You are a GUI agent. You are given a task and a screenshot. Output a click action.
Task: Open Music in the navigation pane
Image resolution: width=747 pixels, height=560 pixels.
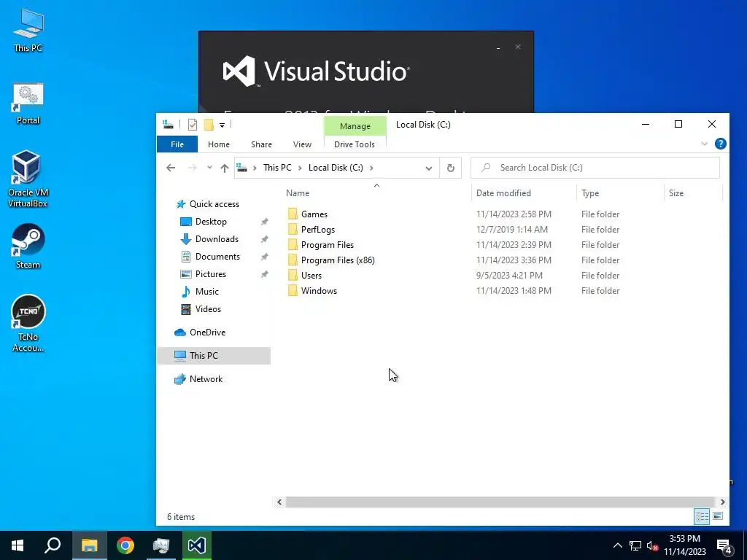[206, 292]
